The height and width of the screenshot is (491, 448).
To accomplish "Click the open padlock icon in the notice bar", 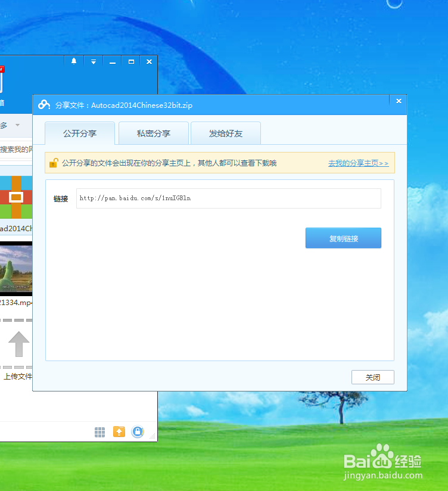I will (54, 163).
